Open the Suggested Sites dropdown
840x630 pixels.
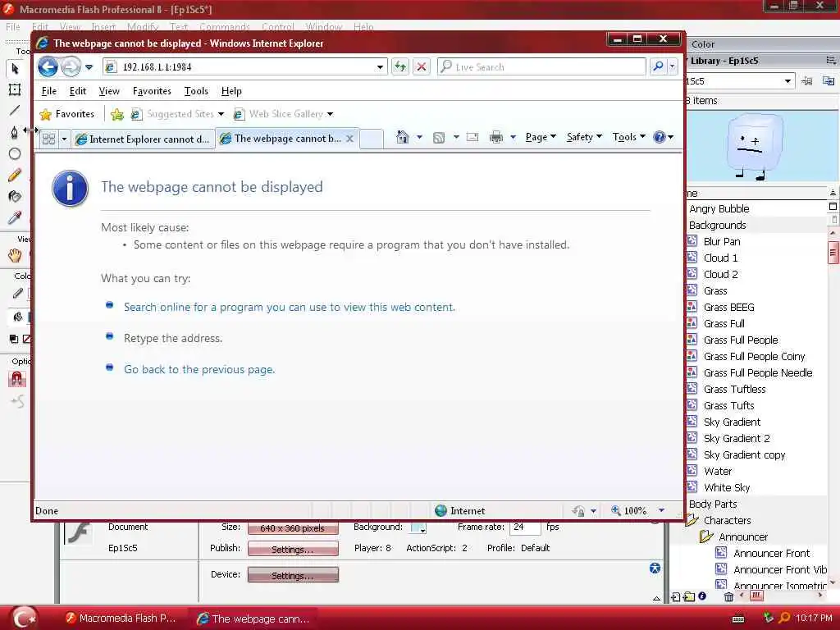(221, 114)
